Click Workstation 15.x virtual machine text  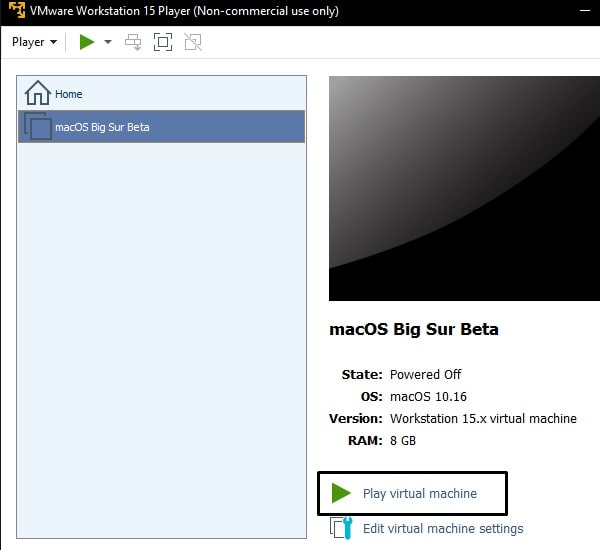pyautogui.click(x=483, y=418)
